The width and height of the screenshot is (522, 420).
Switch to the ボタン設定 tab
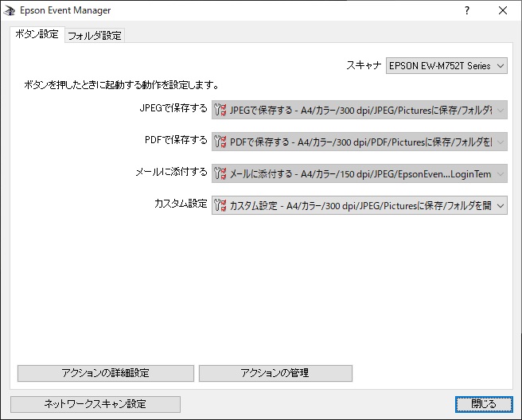tap(37, 34)
